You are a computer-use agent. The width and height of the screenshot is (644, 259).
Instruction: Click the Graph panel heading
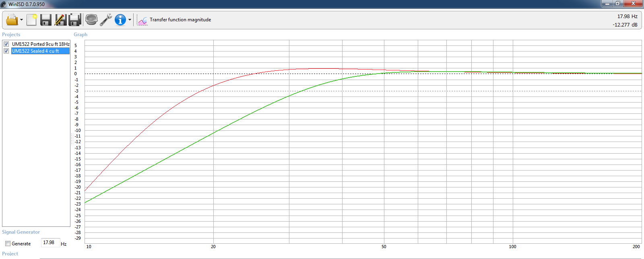click(x=80, y=35)
